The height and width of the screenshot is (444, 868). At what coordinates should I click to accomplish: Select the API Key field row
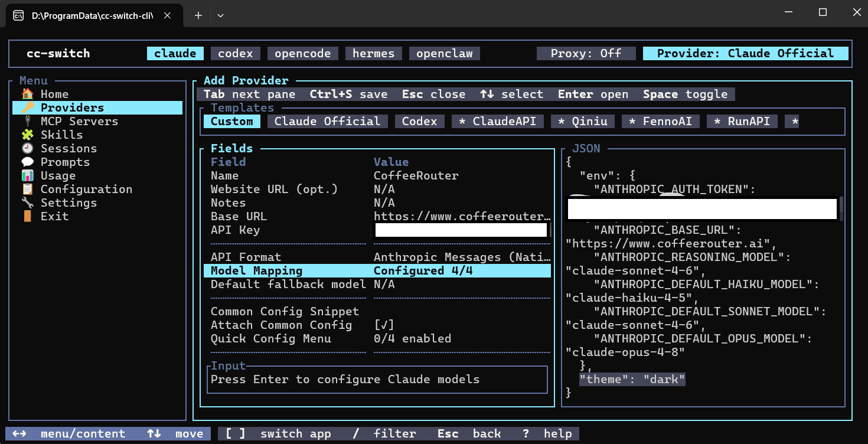pyautogui.click(x=377, y=230)
